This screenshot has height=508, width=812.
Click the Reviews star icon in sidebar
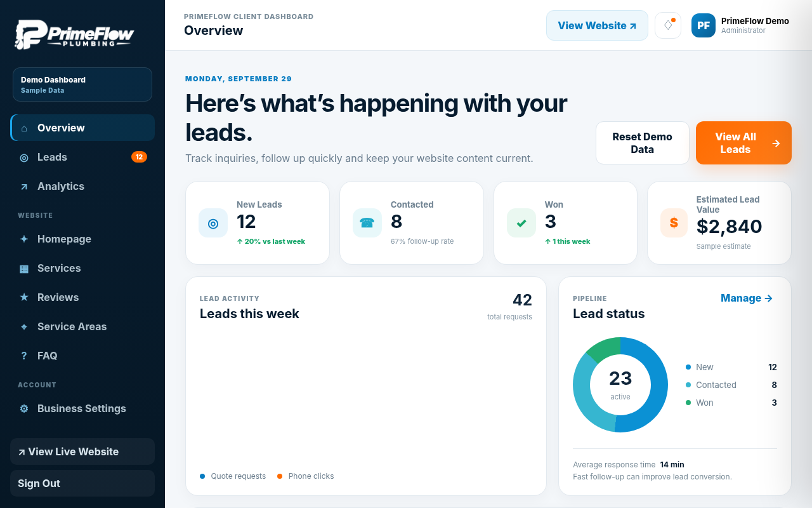[24, 298]
